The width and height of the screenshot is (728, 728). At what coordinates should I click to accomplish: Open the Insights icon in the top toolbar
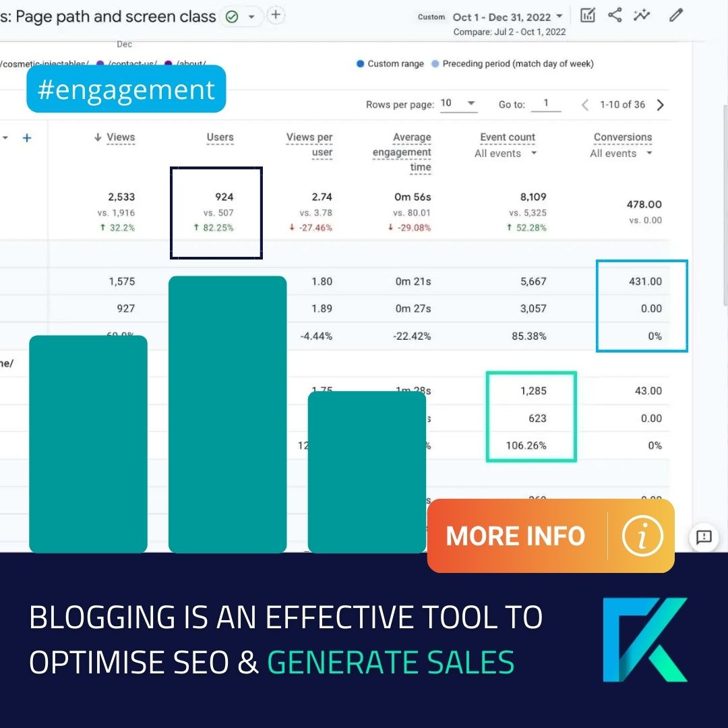point(641,15)
